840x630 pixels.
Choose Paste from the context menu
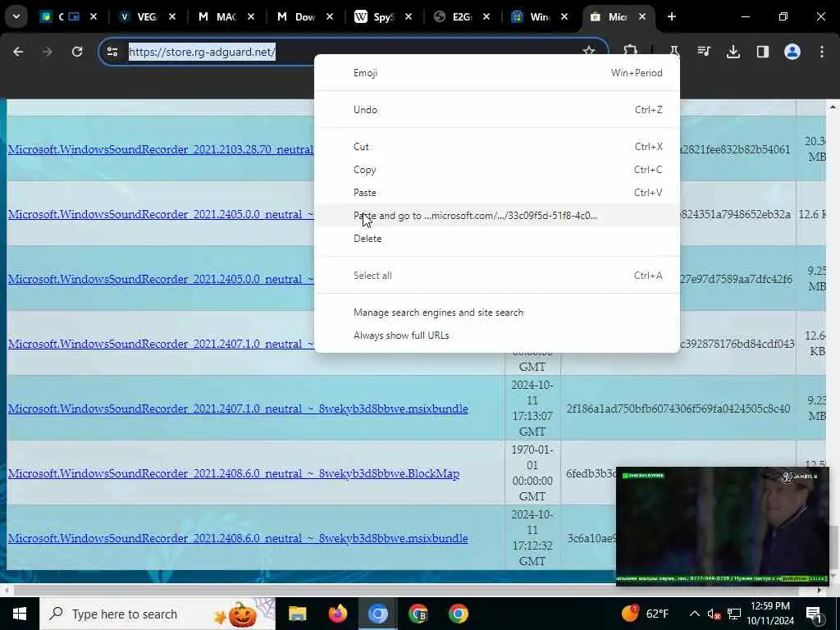497,193
